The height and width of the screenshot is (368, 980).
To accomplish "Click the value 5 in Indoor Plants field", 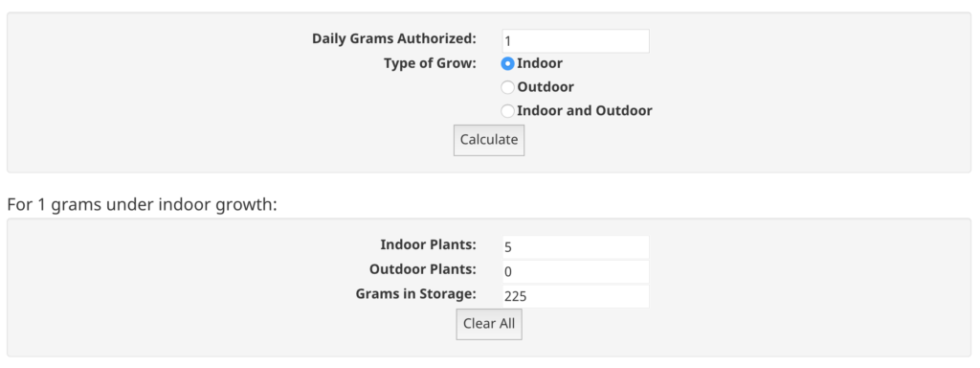I will tap(508, 247).
